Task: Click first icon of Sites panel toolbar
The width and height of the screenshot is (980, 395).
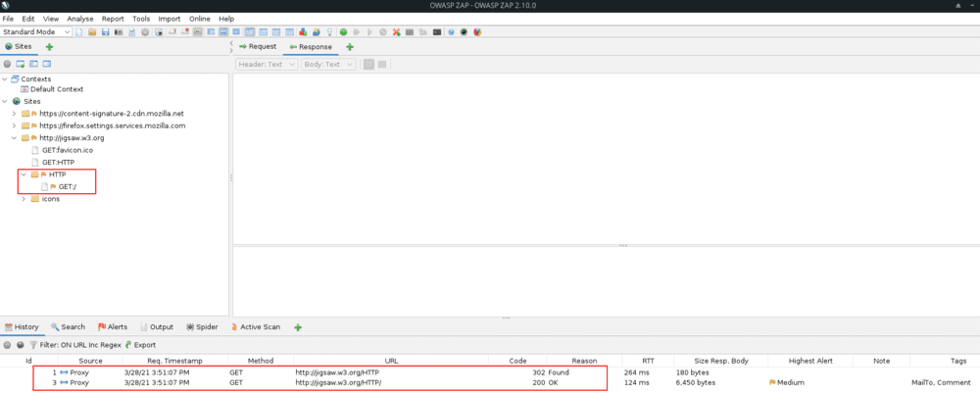Action: tap(7, 64)
